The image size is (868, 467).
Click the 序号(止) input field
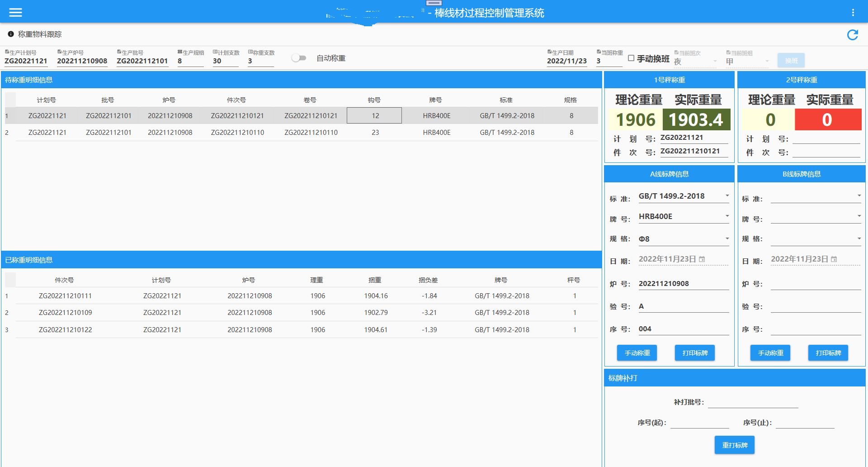(x=805, y=423)
